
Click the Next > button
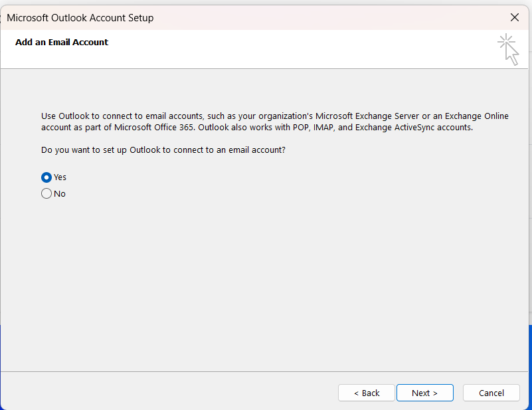tap(425, 393)
